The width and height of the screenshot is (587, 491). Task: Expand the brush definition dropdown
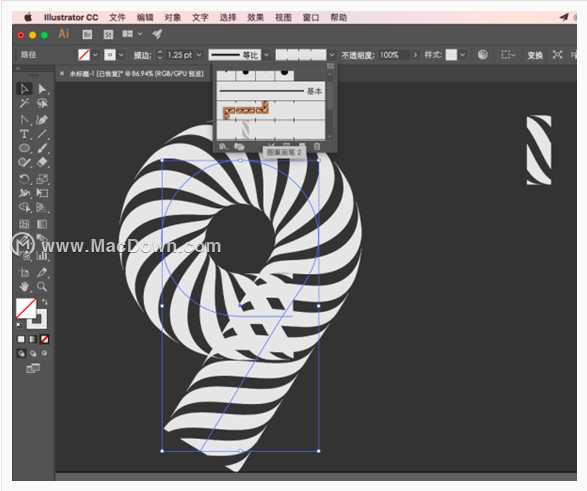[x=331, y=55]
